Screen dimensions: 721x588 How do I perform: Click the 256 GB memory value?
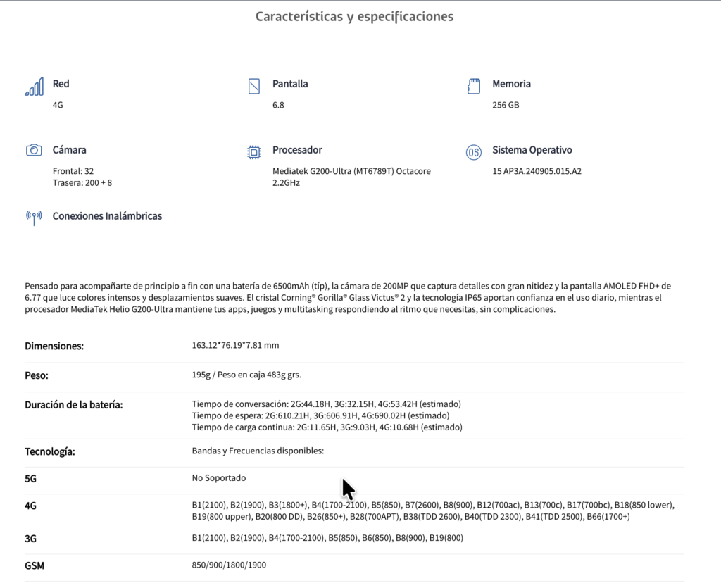pos(506,106)
